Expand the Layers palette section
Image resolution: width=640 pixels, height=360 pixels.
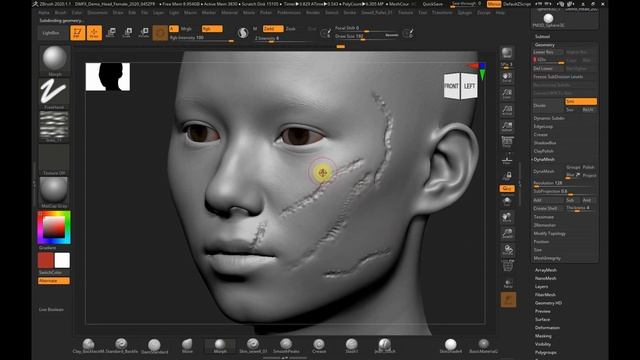point(541,287)
